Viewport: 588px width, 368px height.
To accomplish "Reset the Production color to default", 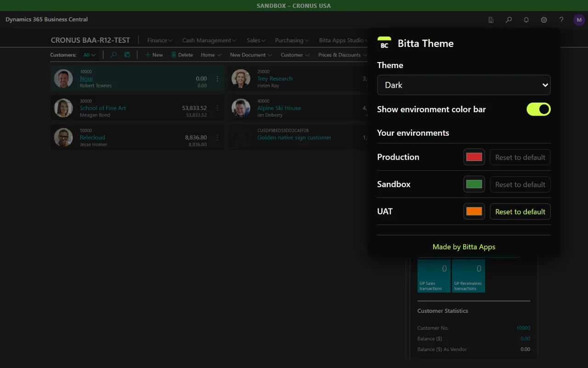I will coord(520,157).
